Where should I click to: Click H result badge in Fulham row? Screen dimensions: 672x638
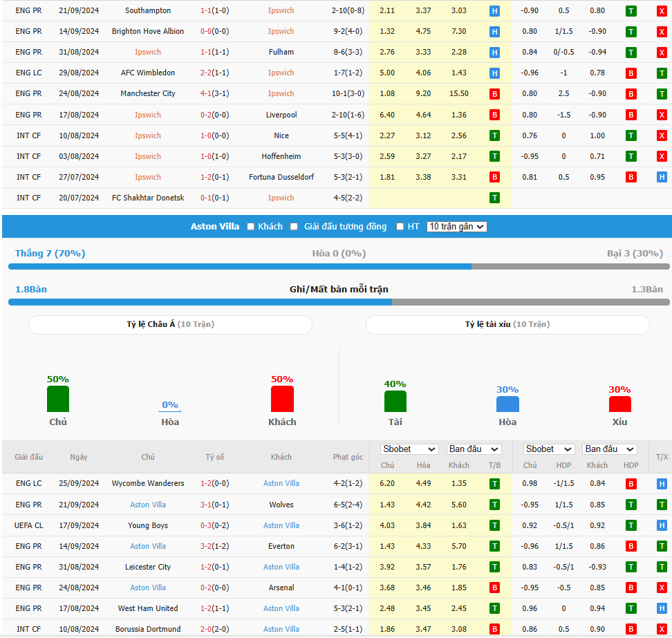click(494, 53)
